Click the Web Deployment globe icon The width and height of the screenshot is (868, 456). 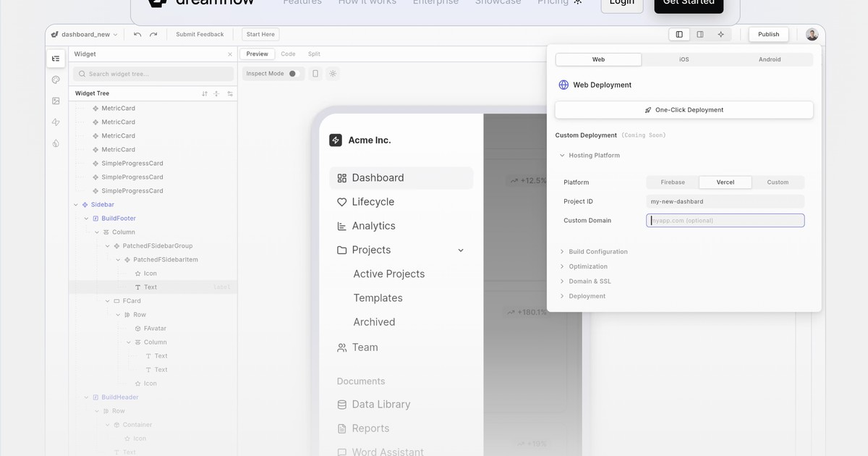point(563,85)
